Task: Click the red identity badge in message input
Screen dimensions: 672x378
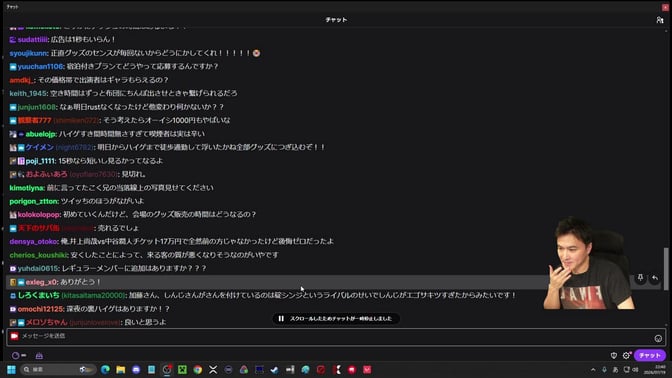Action: [14, 336]
